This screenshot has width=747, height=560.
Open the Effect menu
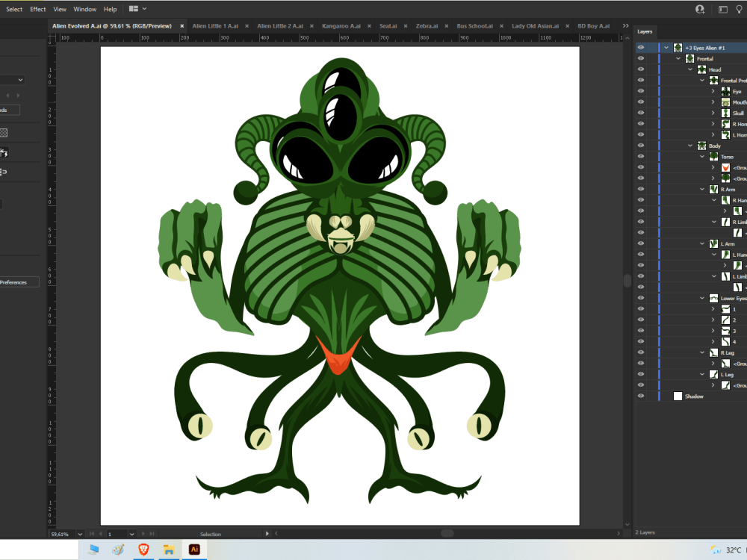point(37,9)
